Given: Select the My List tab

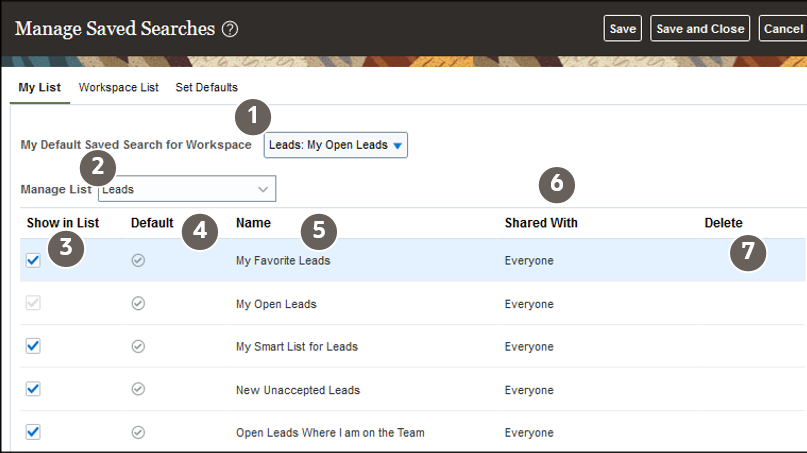Looking at the screenshot, I should coord(40,88).
